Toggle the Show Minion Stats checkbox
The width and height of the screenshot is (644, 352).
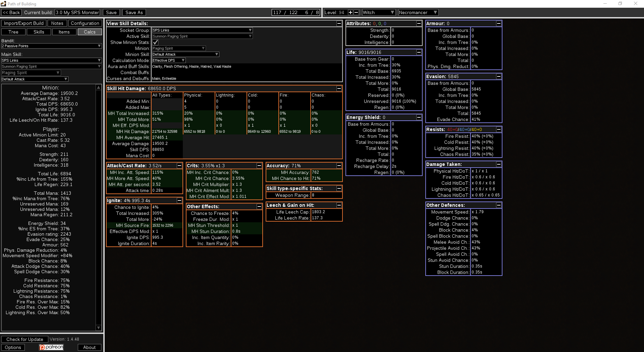(x=155, y=42)
